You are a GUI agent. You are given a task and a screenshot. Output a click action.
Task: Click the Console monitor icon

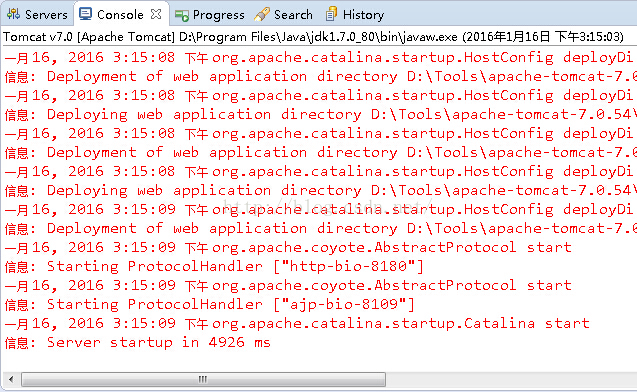click(85, 14)
